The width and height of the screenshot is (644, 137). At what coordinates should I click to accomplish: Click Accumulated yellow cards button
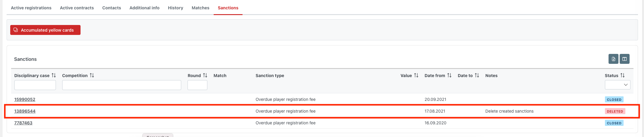[x=45, y=30]
